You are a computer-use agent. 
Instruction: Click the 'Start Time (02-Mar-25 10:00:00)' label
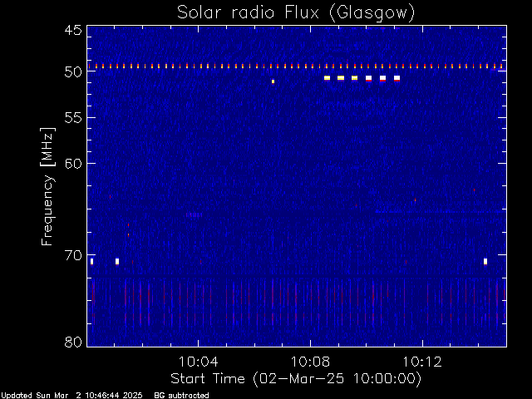(x=296, y=378)
